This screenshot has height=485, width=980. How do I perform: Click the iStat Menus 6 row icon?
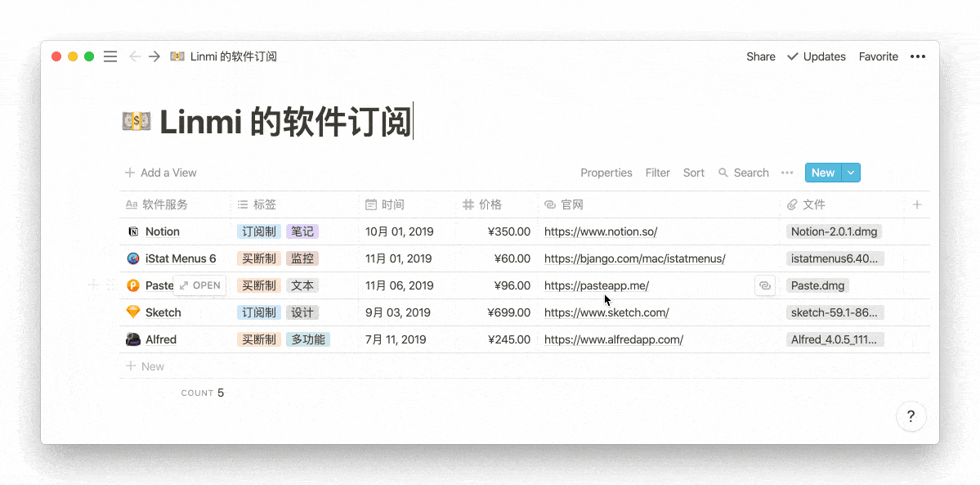(133, 259)
